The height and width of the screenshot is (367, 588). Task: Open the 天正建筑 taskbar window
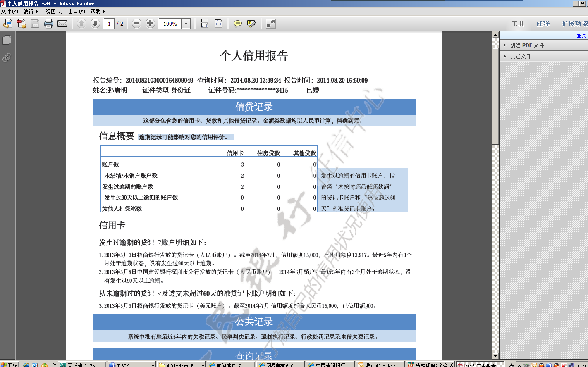(x=82, y=365)
